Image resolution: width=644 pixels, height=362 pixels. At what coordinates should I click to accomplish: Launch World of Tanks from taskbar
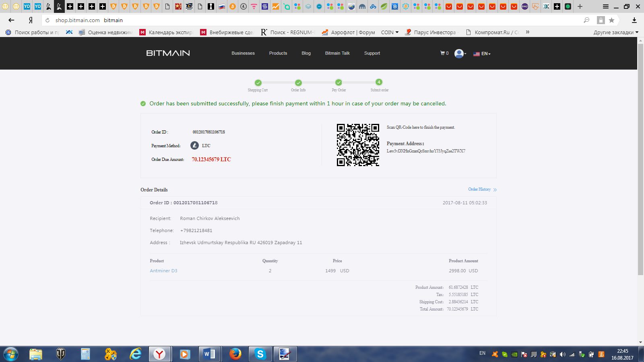[60, 354]
